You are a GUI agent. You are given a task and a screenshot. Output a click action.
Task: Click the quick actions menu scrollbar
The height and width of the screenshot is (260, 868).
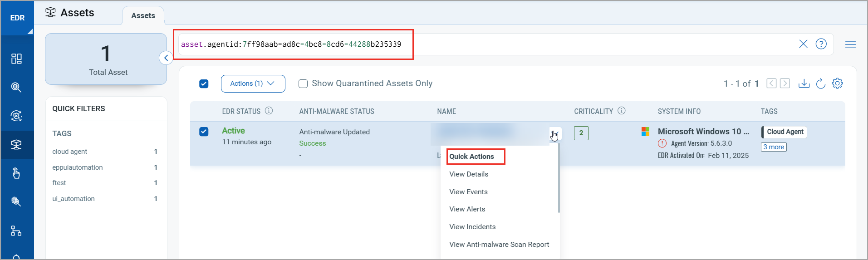(x=559, y=178)
